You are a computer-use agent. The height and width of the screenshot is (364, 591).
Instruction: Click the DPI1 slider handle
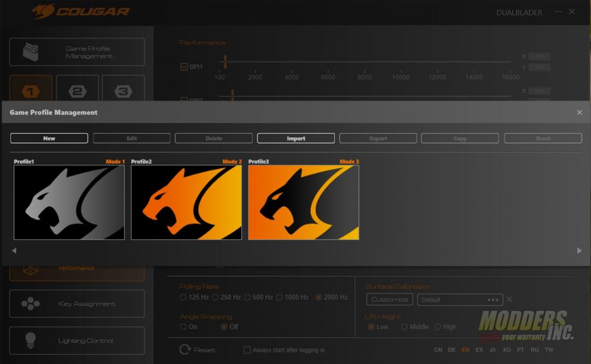point(225,61)
